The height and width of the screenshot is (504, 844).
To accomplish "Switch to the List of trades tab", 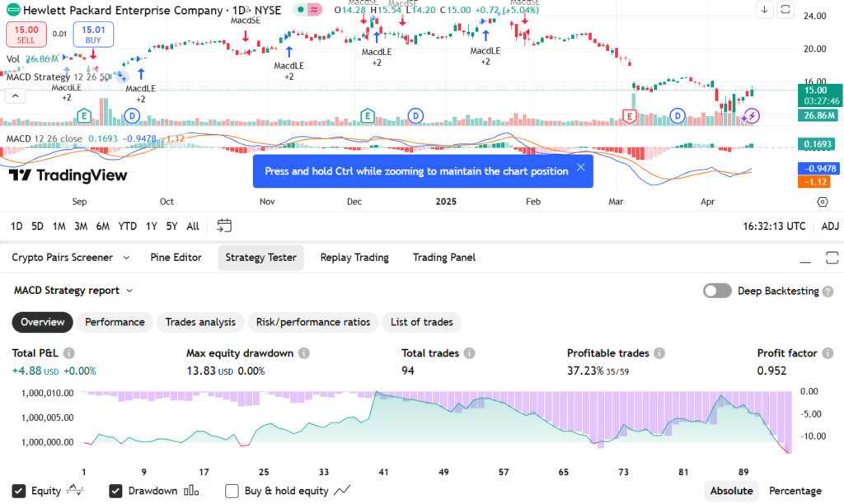I will [422, 322].
